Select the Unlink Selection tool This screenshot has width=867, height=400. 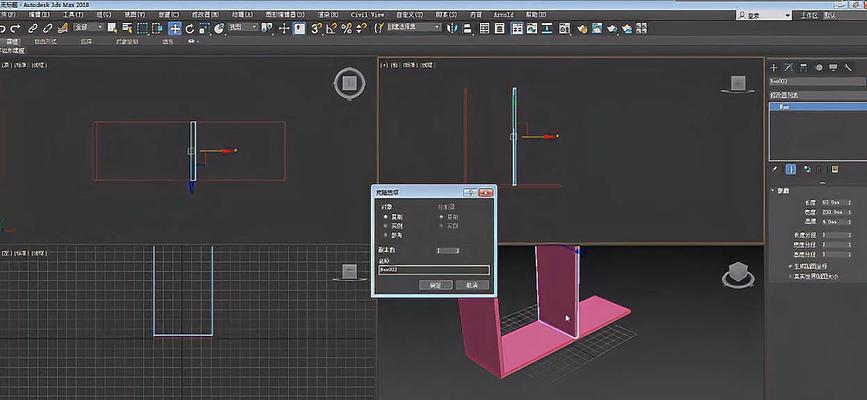(48, 28)
